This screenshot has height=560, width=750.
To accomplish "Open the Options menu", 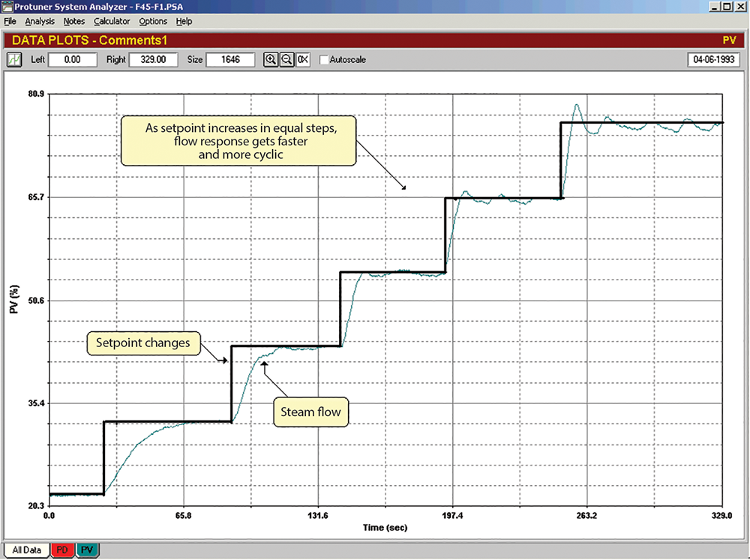I will (x=153, y=21).
